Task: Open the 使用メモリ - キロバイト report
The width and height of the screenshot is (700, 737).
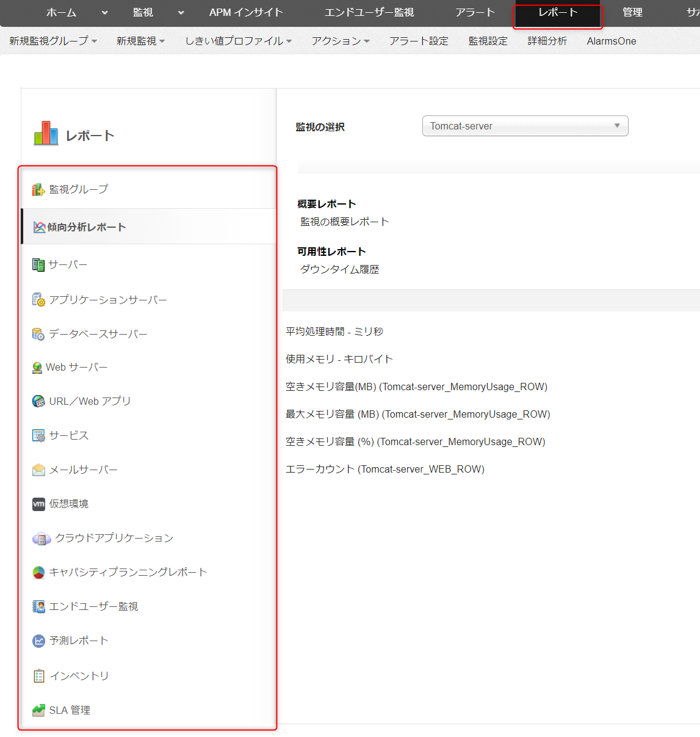Action: (339, 359)
